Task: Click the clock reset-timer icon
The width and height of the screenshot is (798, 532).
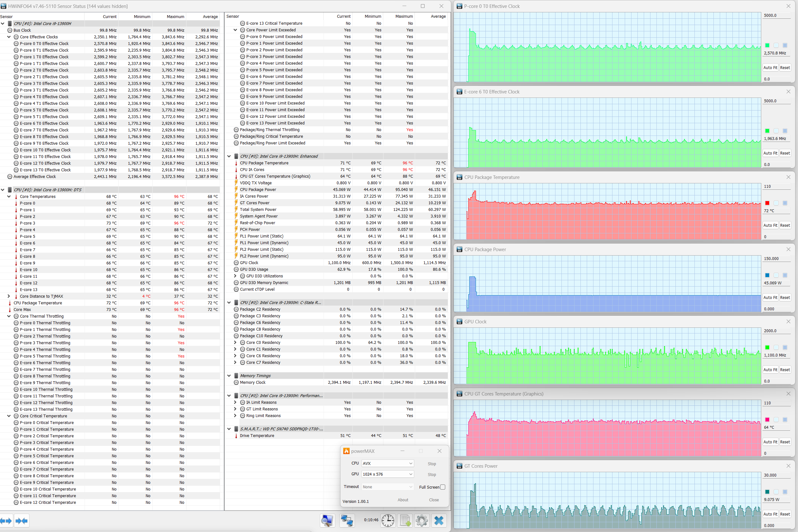Action: [388, 520]
